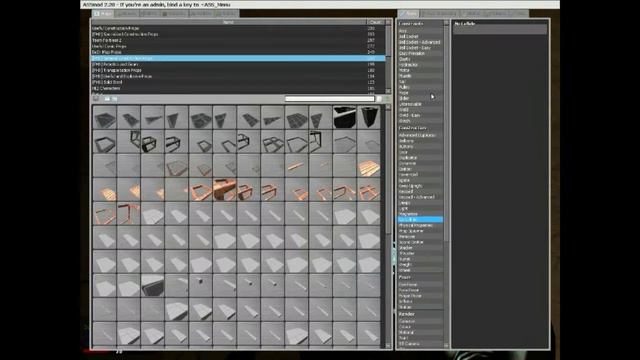
Task: Click the leftmost icon in the toolbar under the category list
Action: 96,99
